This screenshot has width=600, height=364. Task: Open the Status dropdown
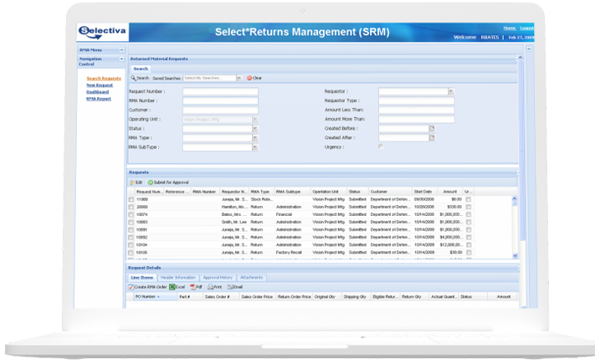coord(254,128)
